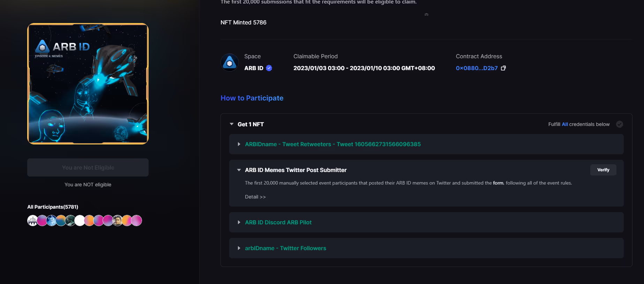Click the participant avatar with a face photo
This screenshot has width=644, height=284.
click(118, 221)
